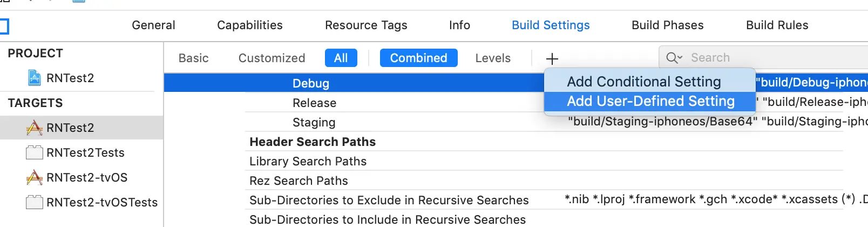Enable the All settings filter
The height and width of the screenshot is (227, 868).
pyautogui.click(x=341, y=58)
